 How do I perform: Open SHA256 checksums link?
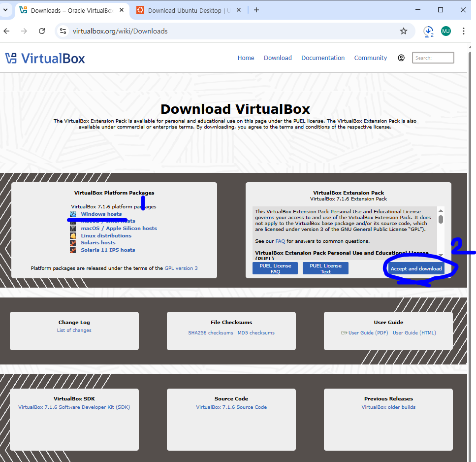tap(211, 332)
